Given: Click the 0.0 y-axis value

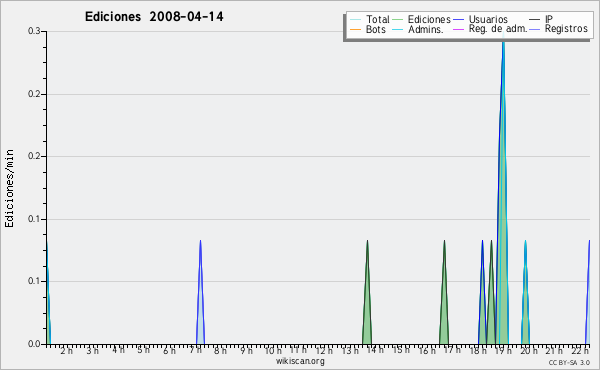Looking at the screenshot, I should [x=34, y=344].
